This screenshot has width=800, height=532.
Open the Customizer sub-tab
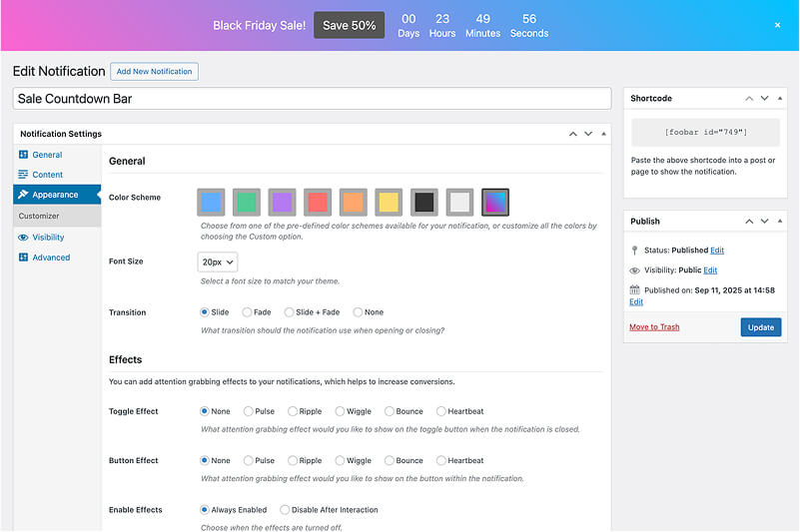(x=39, y=216)
